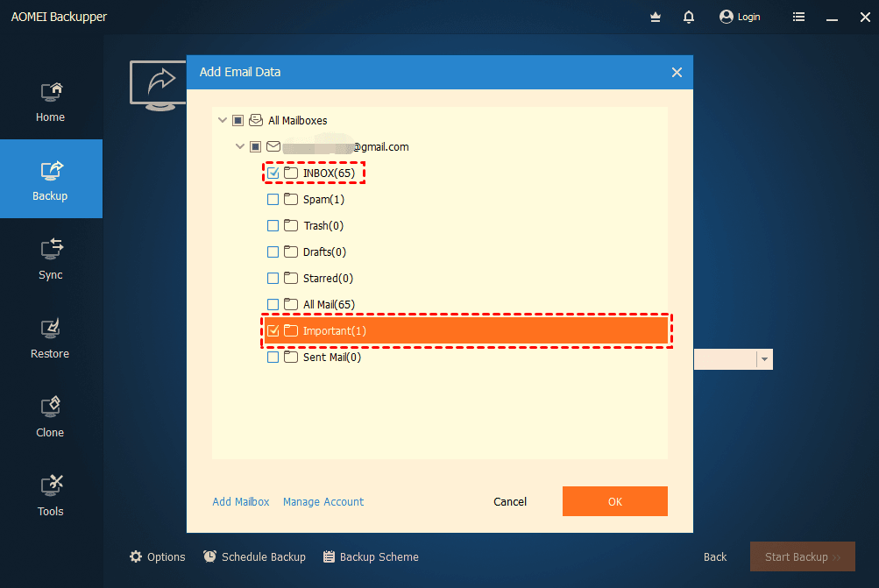Confirm selection with OK button
Viewport: 879px width, 588px height.
pos(615,501)
